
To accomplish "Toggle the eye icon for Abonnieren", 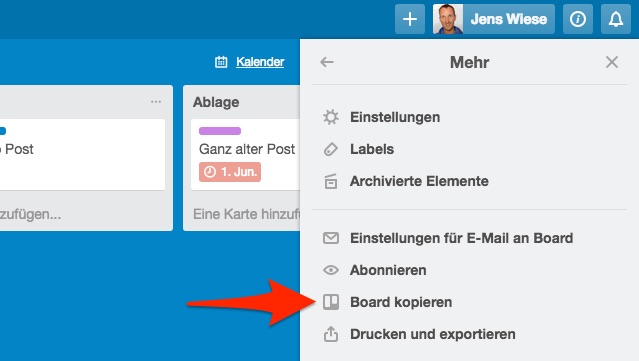I will click(x=331, y=270).
